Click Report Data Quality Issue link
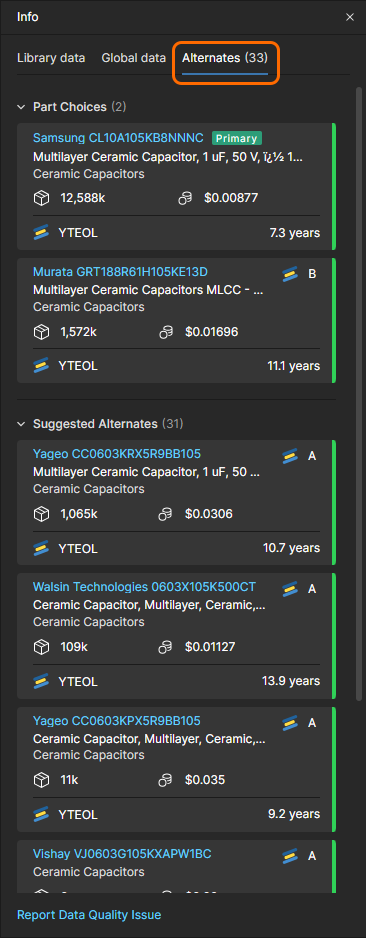 point(89,915)
